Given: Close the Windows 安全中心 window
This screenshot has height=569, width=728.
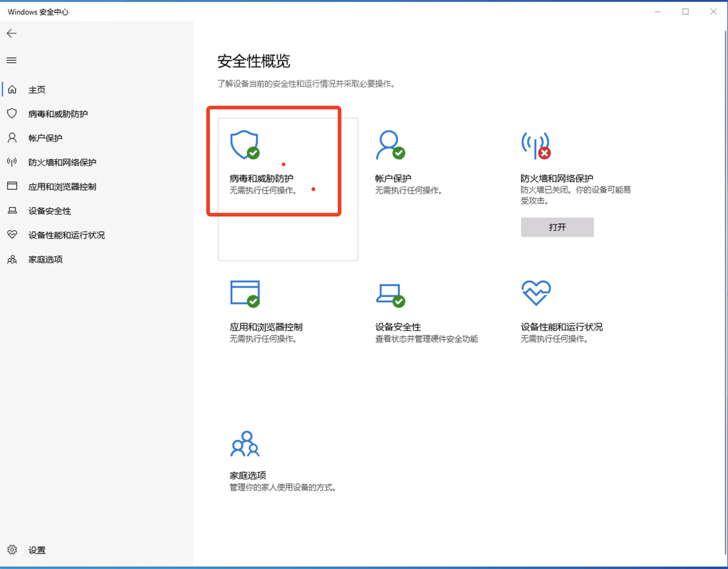Looking at the screenshot, I should coord(713,12).
